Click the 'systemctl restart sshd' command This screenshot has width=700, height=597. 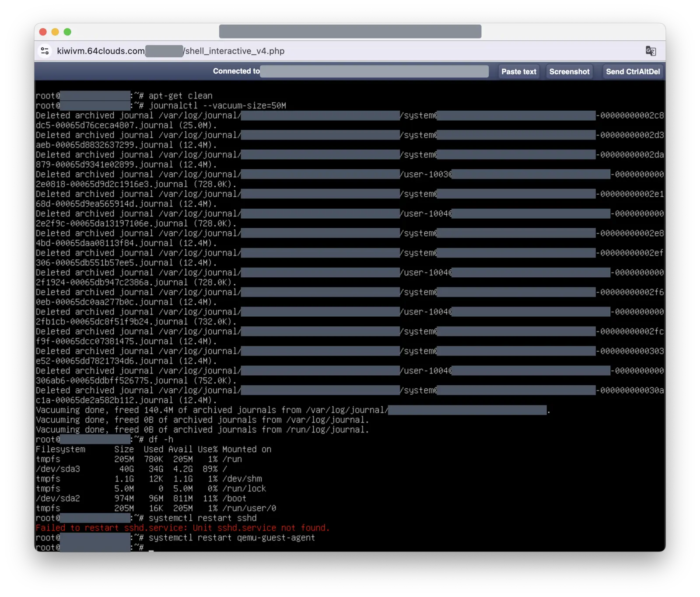click(x=203, y=518)
